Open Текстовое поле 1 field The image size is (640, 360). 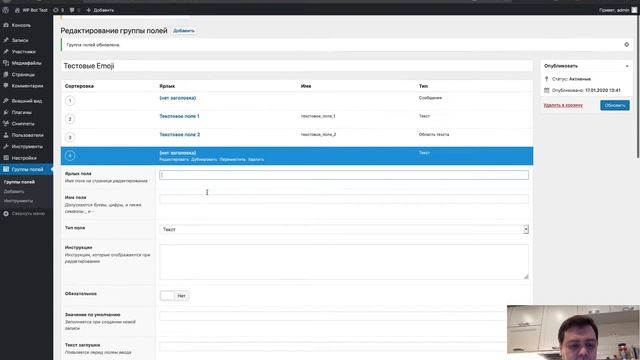[x=179, y=116]
